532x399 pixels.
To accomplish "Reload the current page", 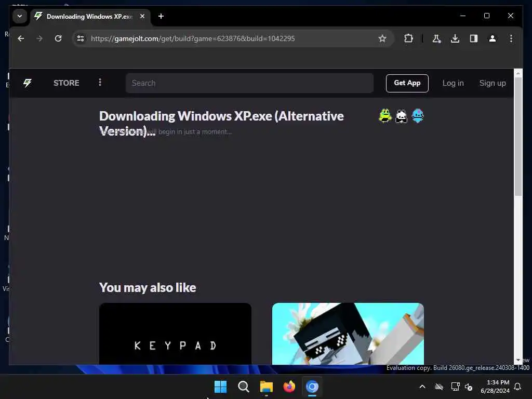I will pos(58,38).
